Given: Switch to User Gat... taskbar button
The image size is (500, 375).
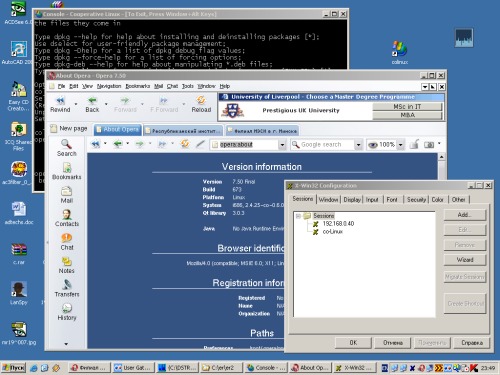Looking at the screenshot, I should [134, 368].
